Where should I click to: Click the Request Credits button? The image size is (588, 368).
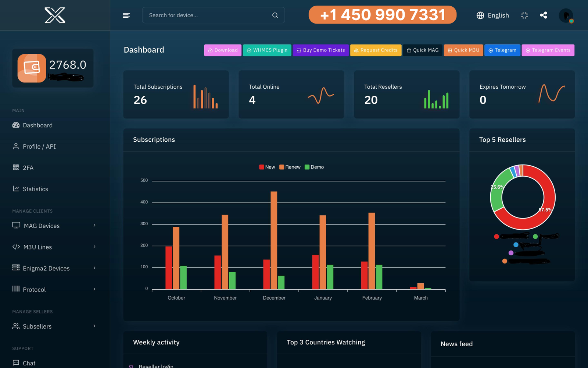(376, 50)
